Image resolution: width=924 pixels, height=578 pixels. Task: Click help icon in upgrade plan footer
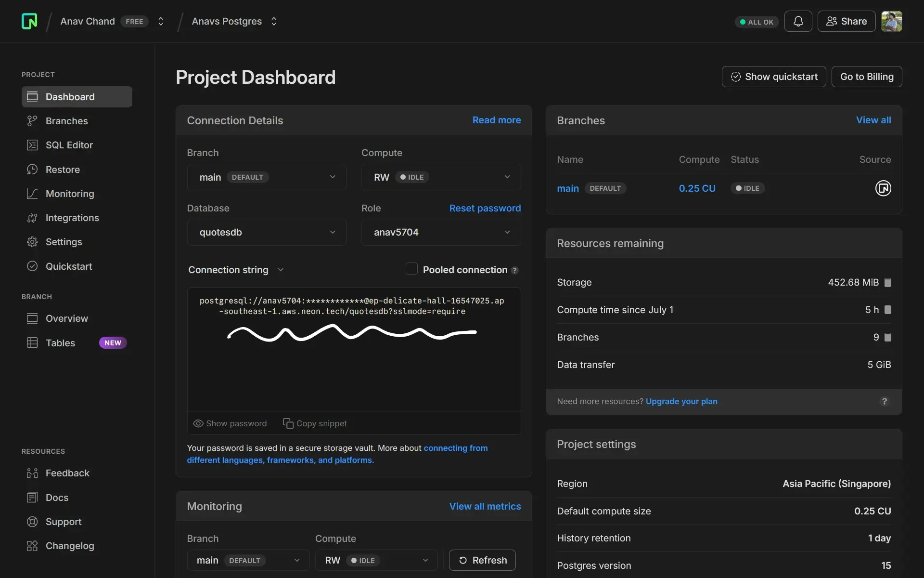[x=884, y=401]
